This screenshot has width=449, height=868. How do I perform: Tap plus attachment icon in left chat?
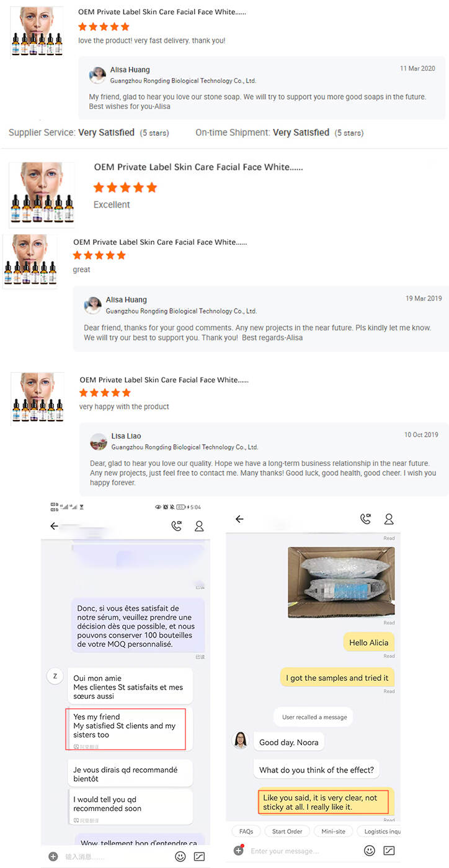click(x=53, y=856)
